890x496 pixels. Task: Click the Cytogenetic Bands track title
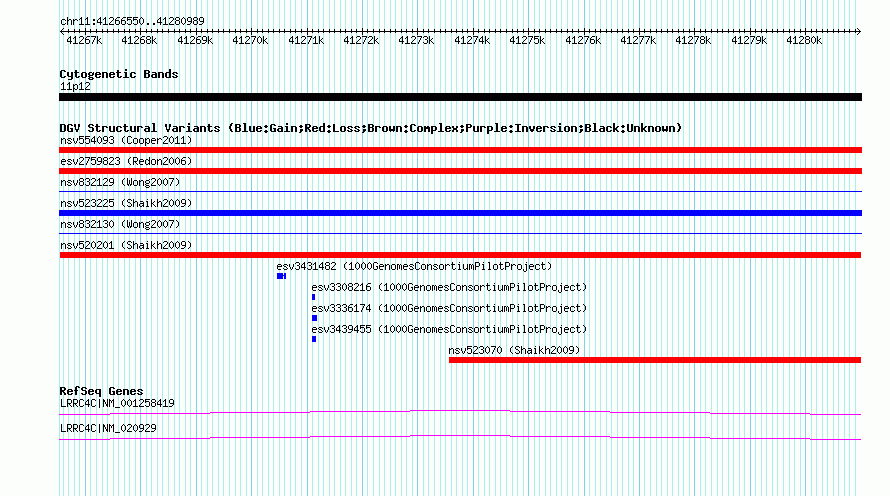click(119, 74)
